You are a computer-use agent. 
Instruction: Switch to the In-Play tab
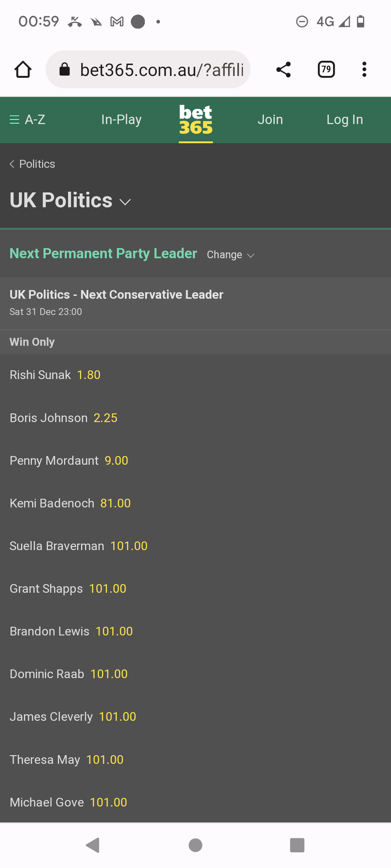(x=121, y=119)
